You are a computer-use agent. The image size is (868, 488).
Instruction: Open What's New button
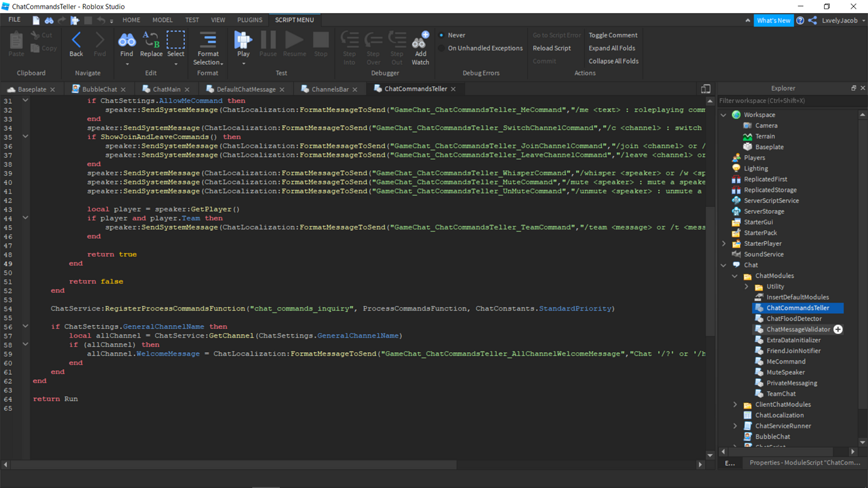(773, 20)
